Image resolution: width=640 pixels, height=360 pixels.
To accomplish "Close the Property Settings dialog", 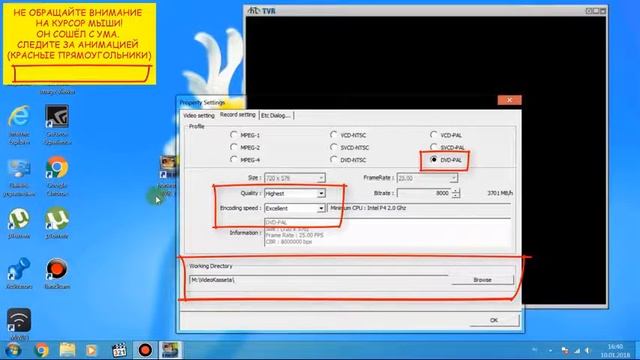I will pyautogui.click(x=509, y=100).
